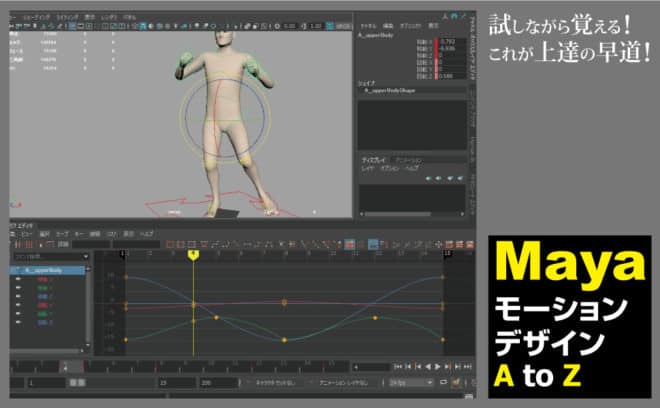
Task: Open viewport sRGB gamma dropdown
Action: pos(343,26)
